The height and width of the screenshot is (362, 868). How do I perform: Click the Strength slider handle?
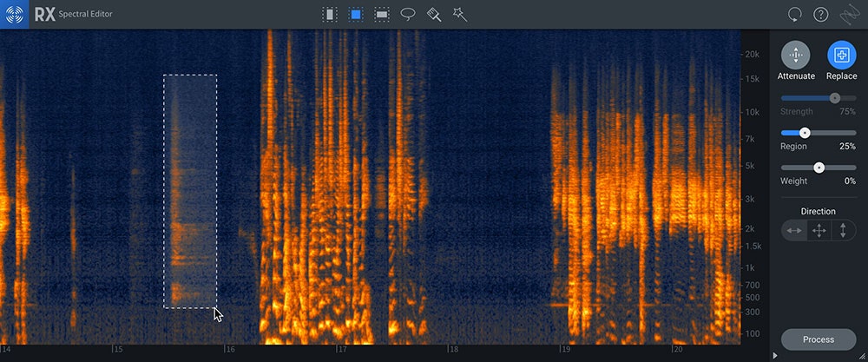pyautogui.click(x=835, y=98)
